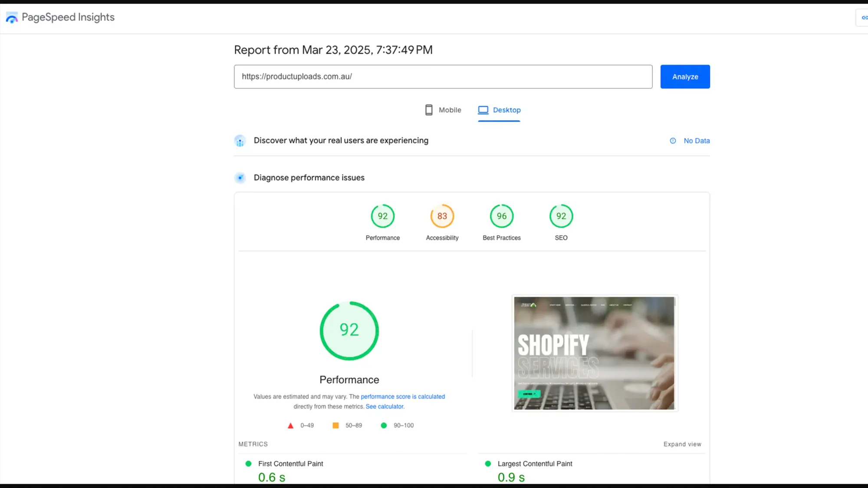The height and width of the screenshot is (488, 868).
Task: Click the 0.9 s metric value
Action: point(511,477)
